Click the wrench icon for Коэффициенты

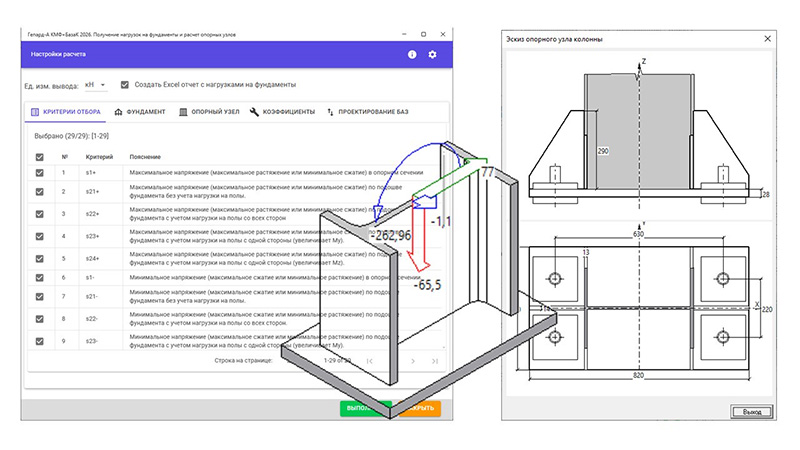(x=255, y=112)
